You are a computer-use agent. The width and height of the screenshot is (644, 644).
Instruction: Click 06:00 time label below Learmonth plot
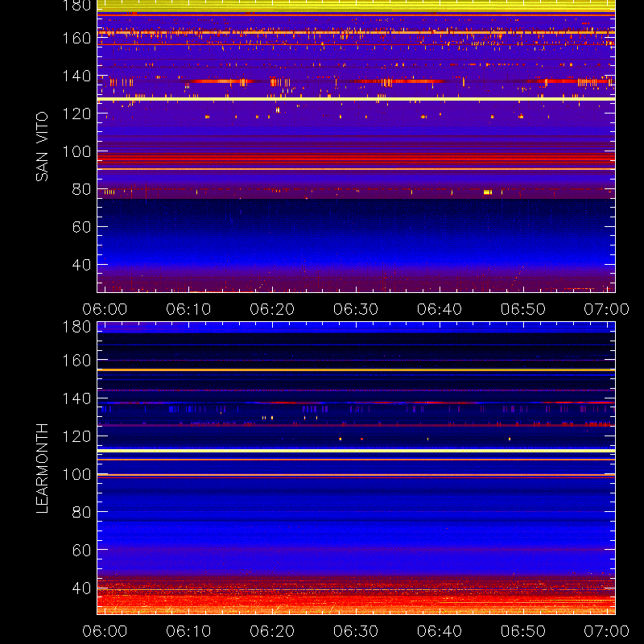click(x=105, y=631)
